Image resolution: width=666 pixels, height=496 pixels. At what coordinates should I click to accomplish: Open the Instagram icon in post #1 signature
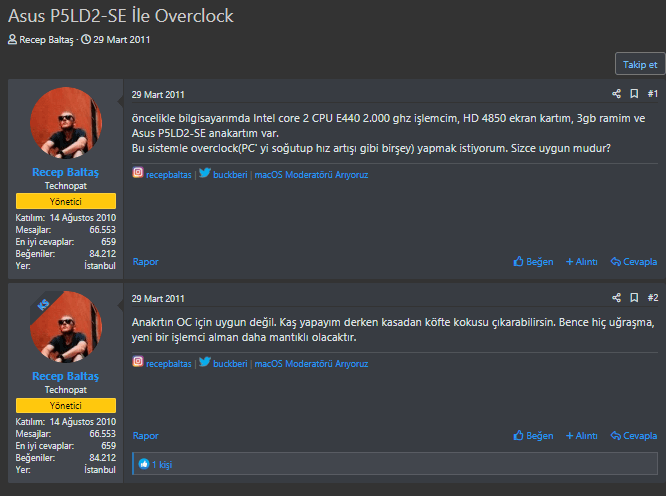point(138,172)
